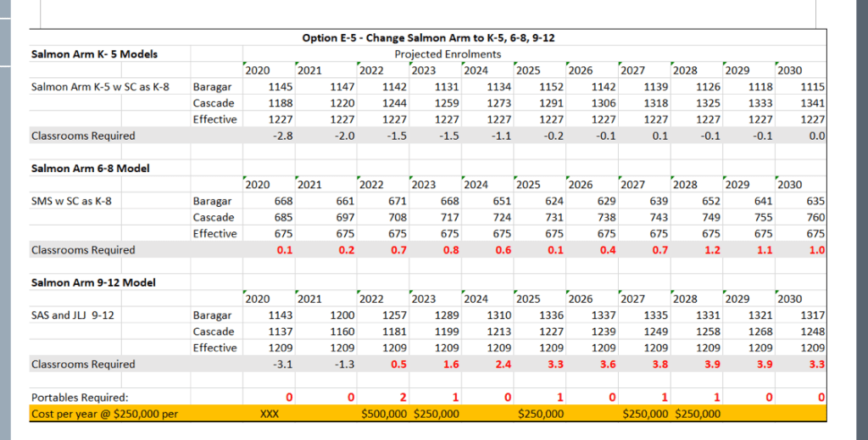This screenshot has width=868, height=440.
Task: Select 'Cost per year @ $250,000 per' cell
Action: (x=106, y=414)
